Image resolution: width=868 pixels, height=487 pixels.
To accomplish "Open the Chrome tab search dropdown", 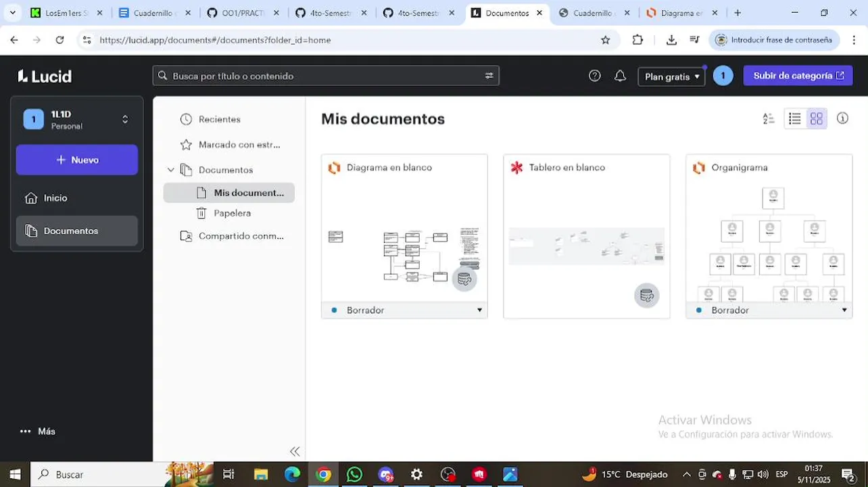I will [12, 13].
